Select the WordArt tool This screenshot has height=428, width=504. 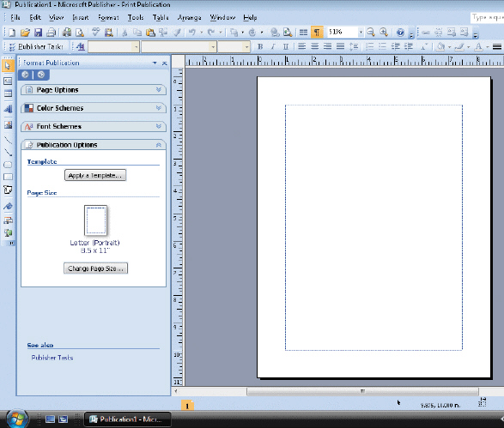pos(8,109)
